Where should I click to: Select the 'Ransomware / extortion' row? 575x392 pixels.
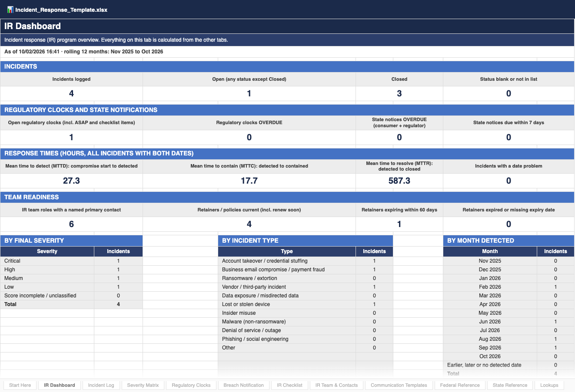click(x=305, y=278)
